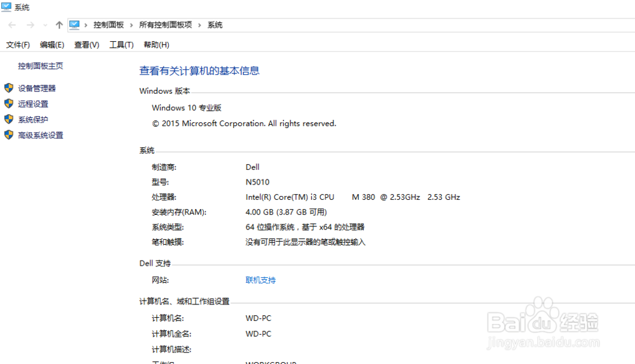635x364 pixels.
Task: Open 系统保护 link
Action: coord(33,120)
